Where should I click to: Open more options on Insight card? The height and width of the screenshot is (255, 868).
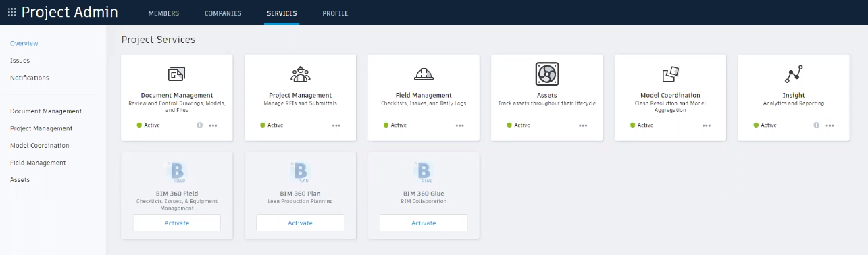[829, 125]
